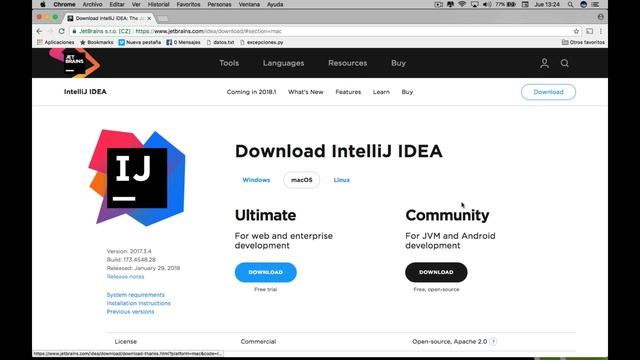Reload the page with the refresh icon
640x360 pixels.
click(x=61, y=31)
